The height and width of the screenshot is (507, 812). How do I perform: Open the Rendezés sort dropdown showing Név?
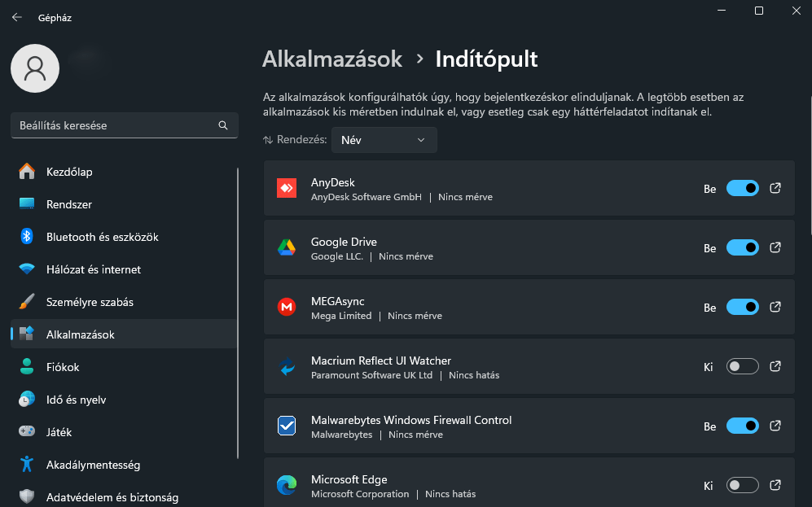(x=384, y=140)
